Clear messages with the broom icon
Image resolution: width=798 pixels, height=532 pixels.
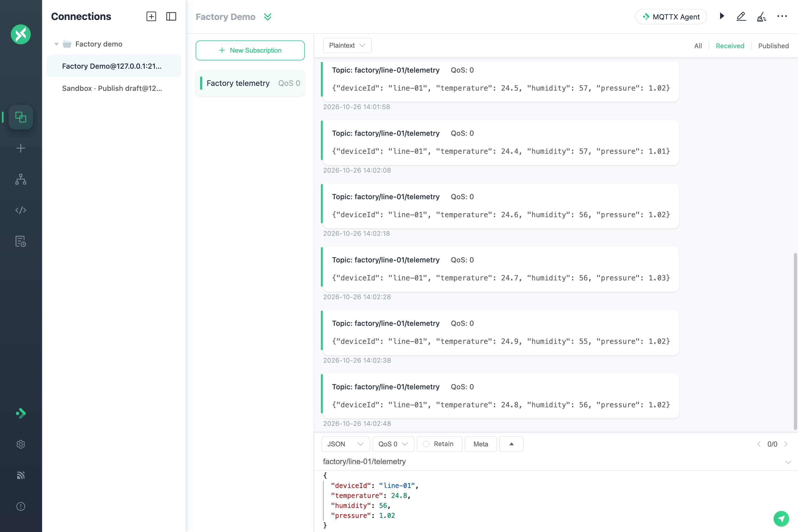(x=762, y=16)
